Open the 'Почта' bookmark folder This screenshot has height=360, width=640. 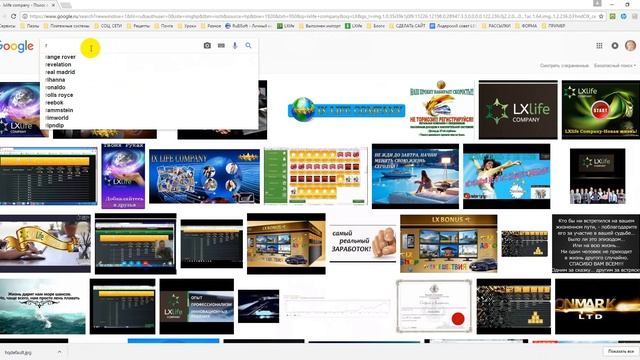[163, 26]
